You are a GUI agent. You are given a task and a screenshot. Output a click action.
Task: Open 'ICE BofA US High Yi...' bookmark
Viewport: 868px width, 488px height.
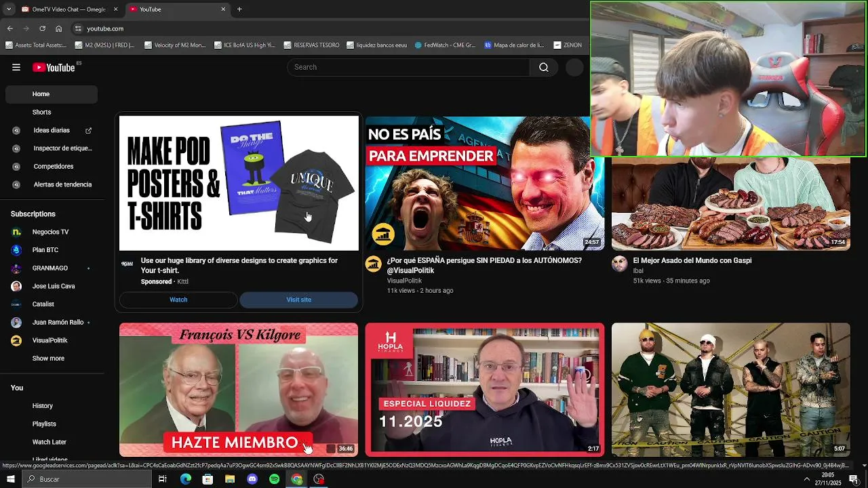[x=244, y=45]
